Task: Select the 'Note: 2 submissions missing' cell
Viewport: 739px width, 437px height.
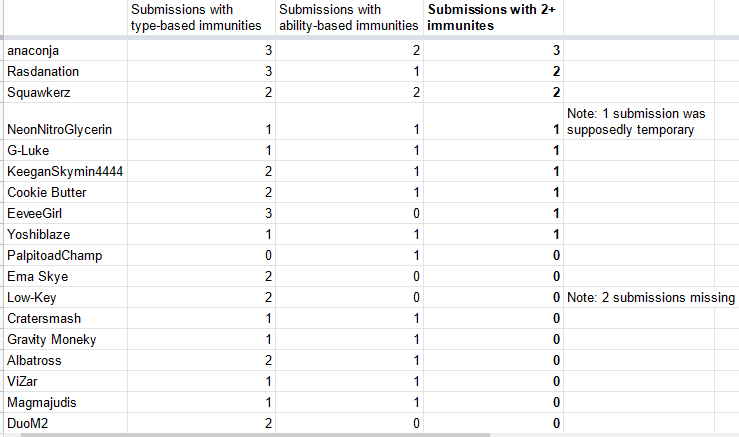Action: point(650,297)
